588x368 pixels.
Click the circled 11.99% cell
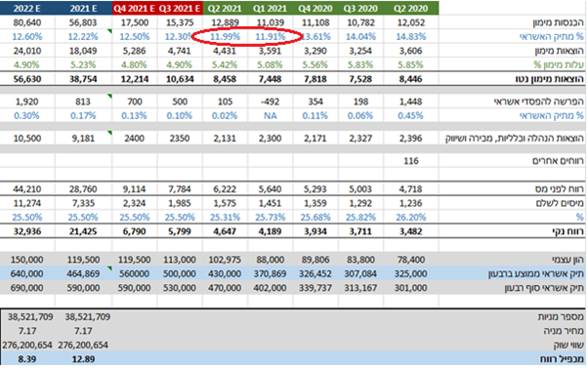225,37
